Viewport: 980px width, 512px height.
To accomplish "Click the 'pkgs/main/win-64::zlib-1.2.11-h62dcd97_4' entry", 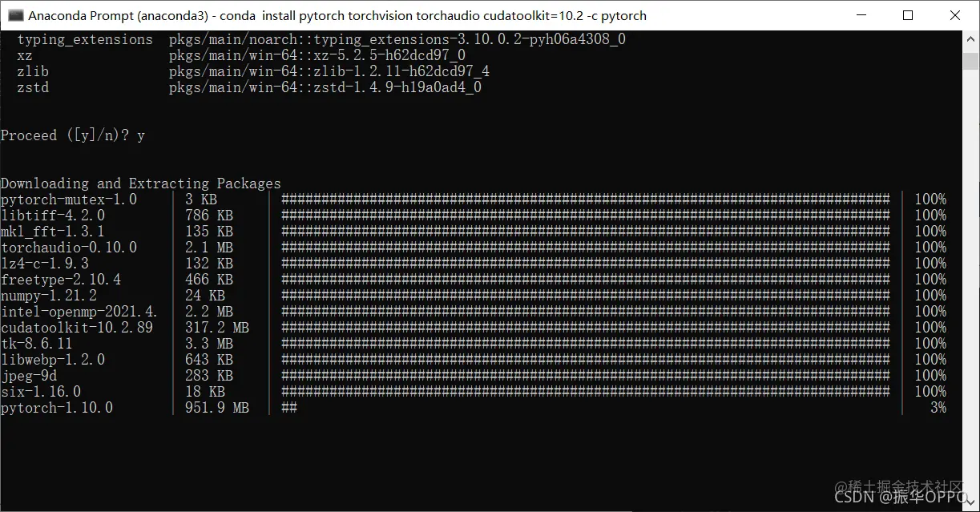I will pyautogui.click(x=329, y=71).
